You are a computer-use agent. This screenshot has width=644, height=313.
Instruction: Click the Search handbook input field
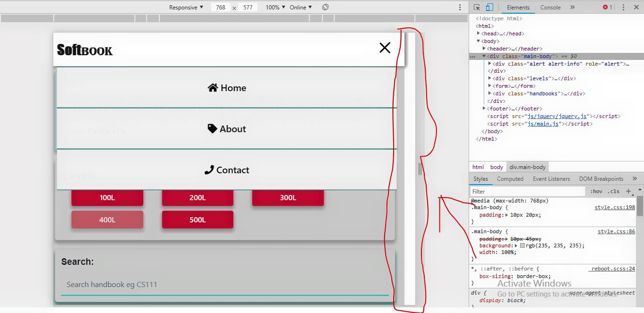click(x=225, y=285)
